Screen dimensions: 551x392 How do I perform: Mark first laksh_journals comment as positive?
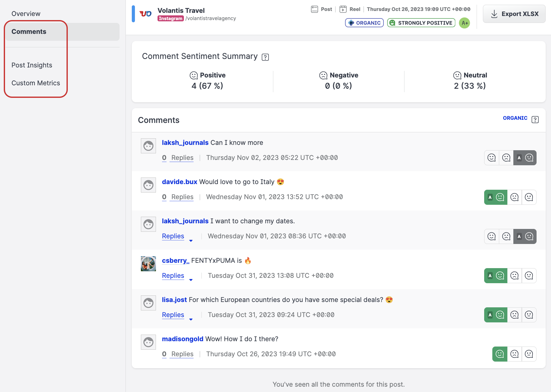[x=491, y=158]
